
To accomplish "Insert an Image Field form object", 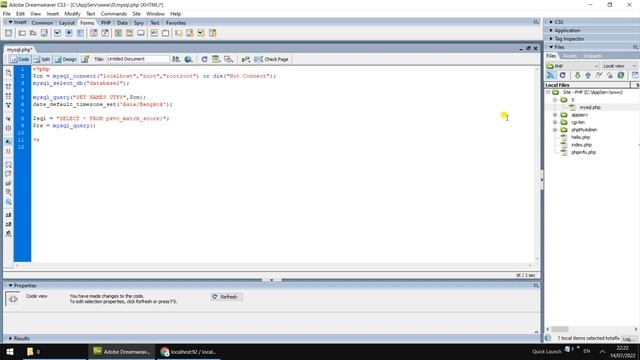I will (118, 33).
